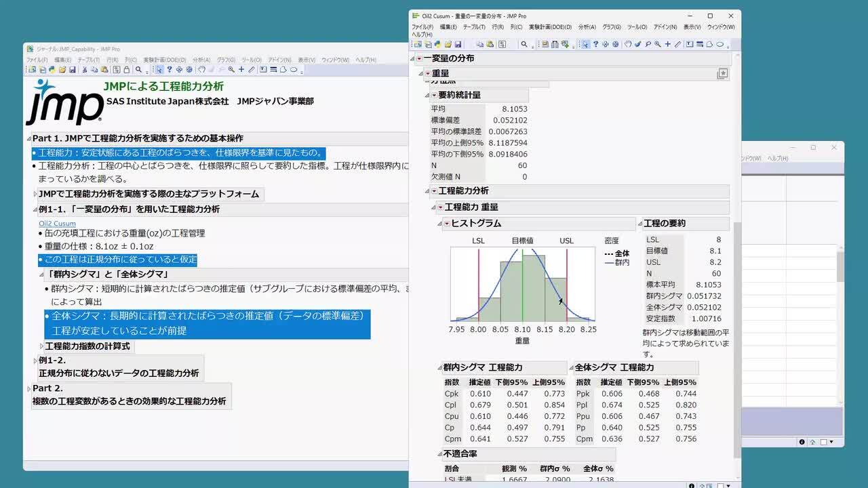Click the search magnifier in journal toolbar
Image resolution: width=868 pixels, height=488 pixels.
[138, 69]
